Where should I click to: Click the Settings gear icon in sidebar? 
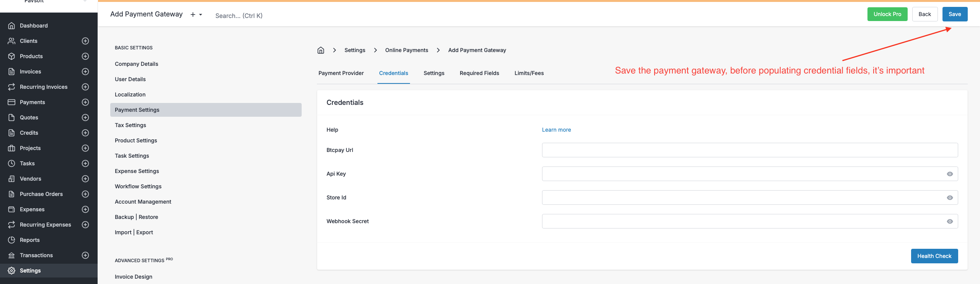[x=11, y=271]
